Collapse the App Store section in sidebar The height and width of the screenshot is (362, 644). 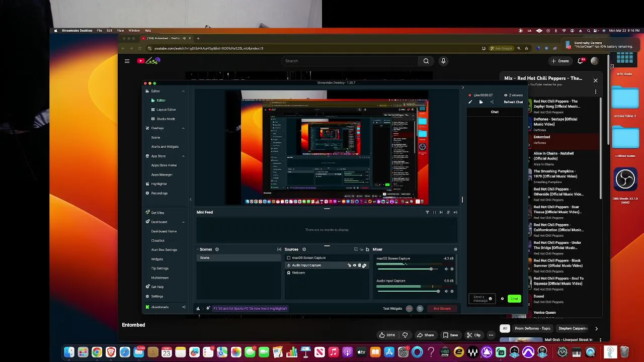pyautogui.click(x=183, y=156)
